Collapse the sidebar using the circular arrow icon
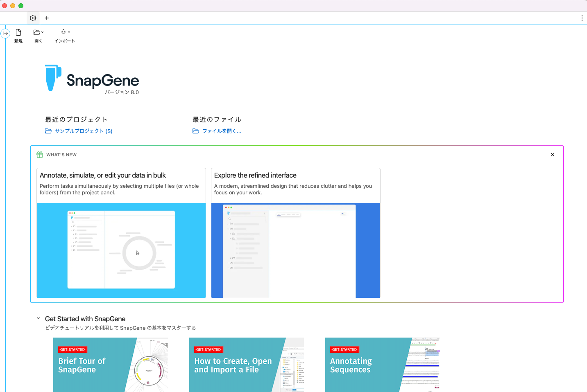 tap(5, 33)
